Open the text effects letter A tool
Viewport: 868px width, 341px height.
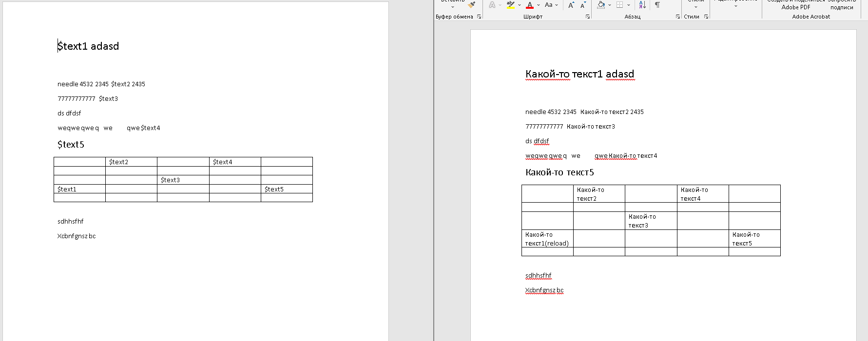(x=492, y=5)
